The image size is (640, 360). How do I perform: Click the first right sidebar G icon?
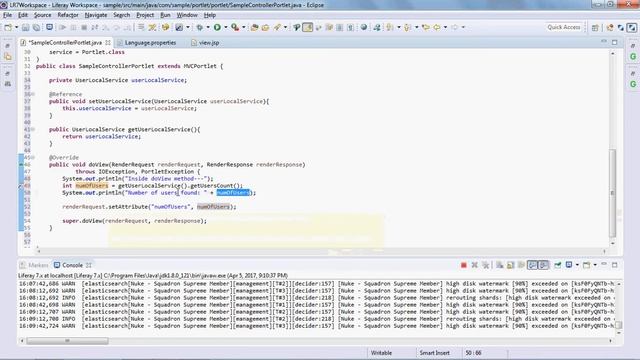click(633, 57)
